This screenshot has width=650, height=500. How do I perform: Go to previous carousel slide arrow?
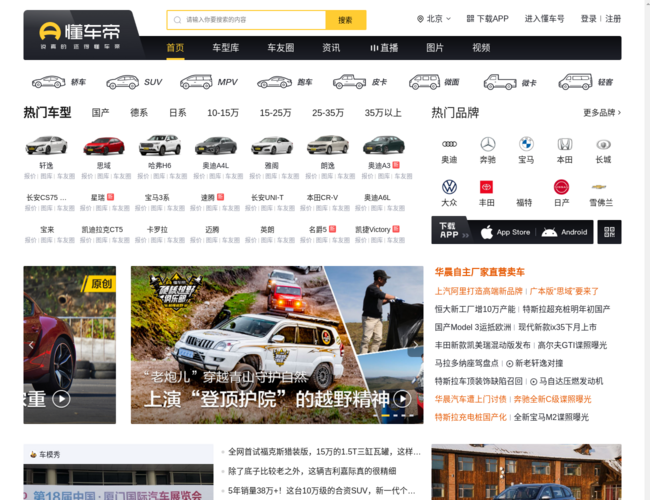31,344
